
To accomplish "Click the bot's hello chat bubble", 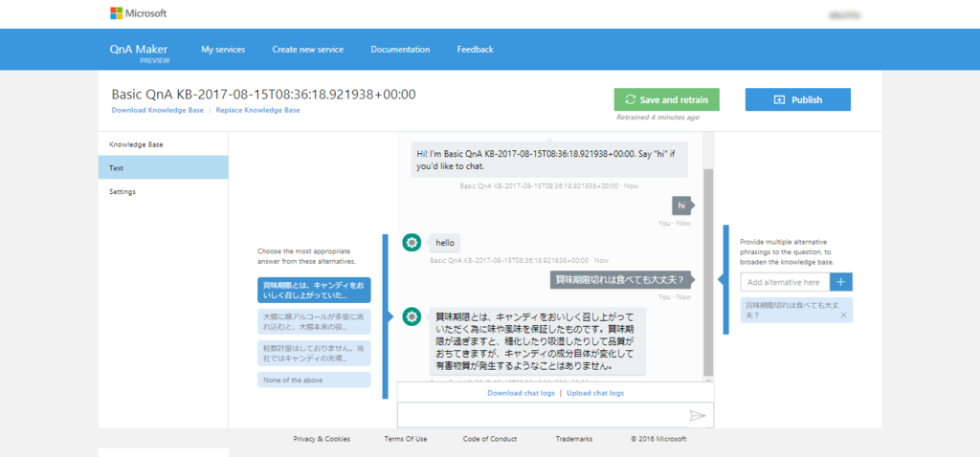I will [x=444, y=243].
